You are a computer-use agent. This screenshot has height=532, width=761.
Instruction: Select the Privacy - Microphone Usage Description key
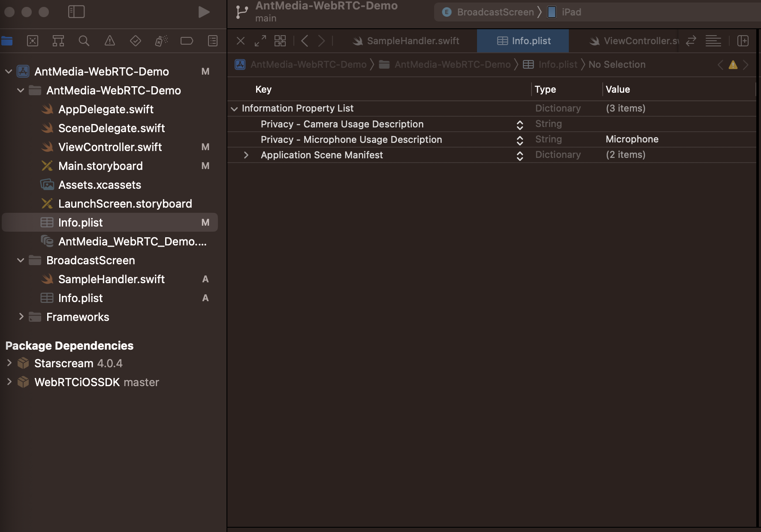pyautogui.click(x=351, y=139)
